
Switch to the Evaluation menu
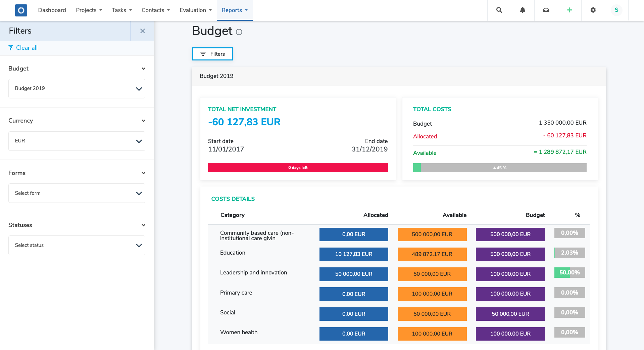click(x=195, y=10)
